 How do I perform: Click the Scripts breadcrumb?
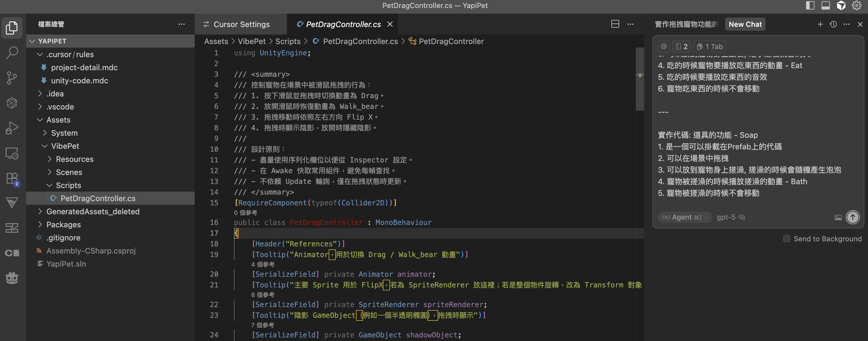coord(288,41)
